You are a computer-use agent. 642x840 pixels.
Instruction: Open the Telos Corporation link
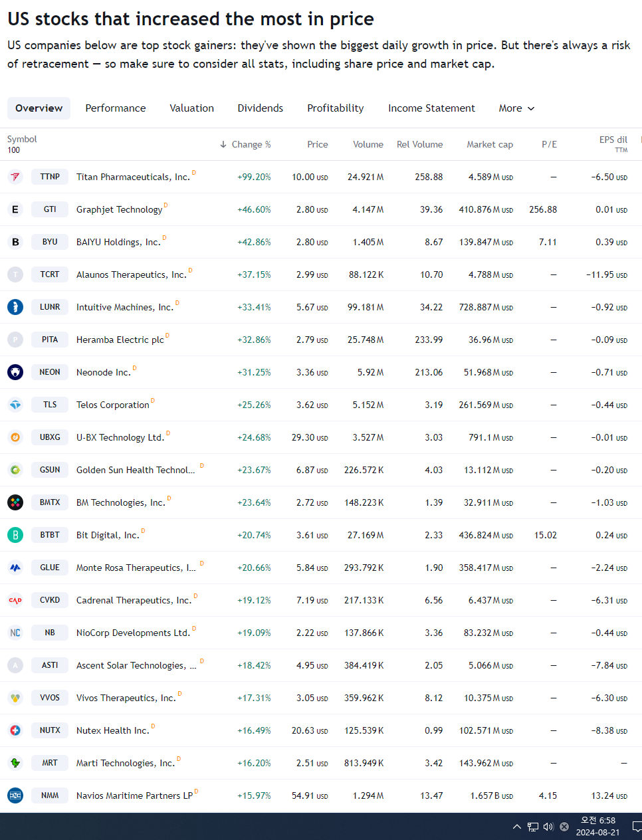[x=113, y=405]
